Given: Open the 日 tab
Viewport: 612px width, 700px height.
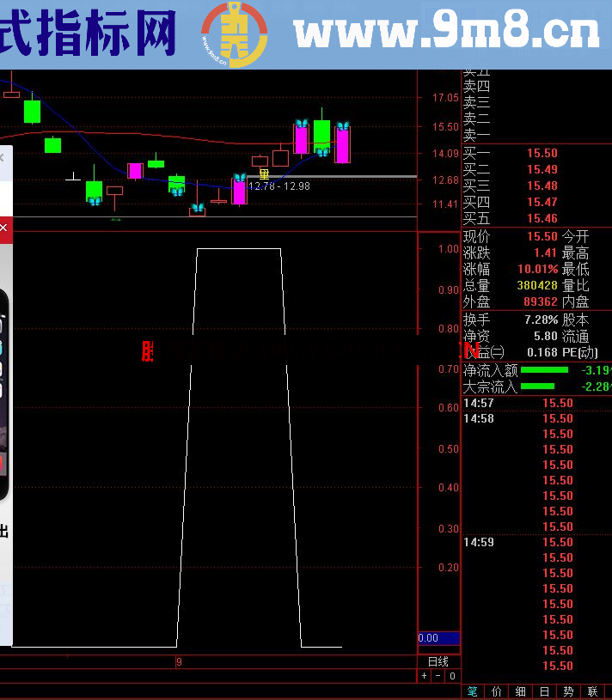Looking at the screenshot, I should [545, 691].
